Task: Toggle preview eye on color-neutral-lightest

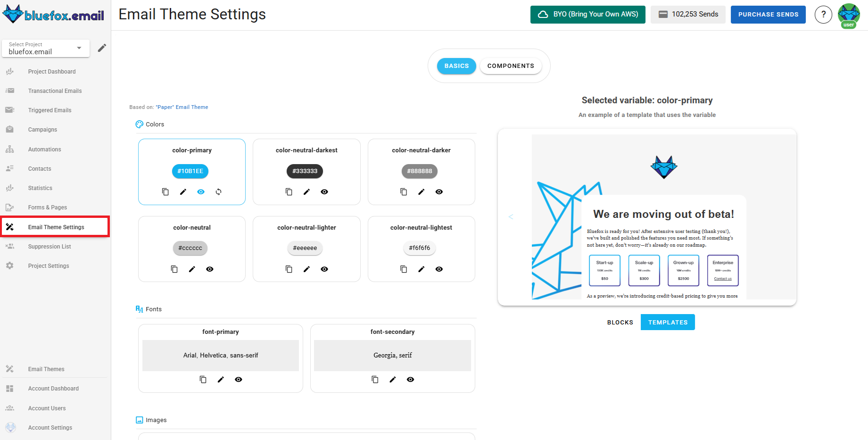Action: click(439, 269)
